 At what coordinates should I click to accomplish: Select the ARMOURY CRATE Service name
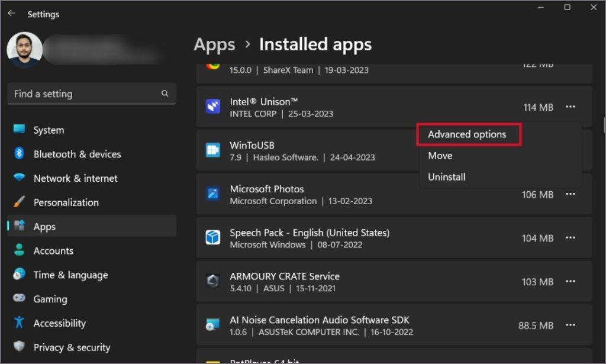(x=285, y=276)
